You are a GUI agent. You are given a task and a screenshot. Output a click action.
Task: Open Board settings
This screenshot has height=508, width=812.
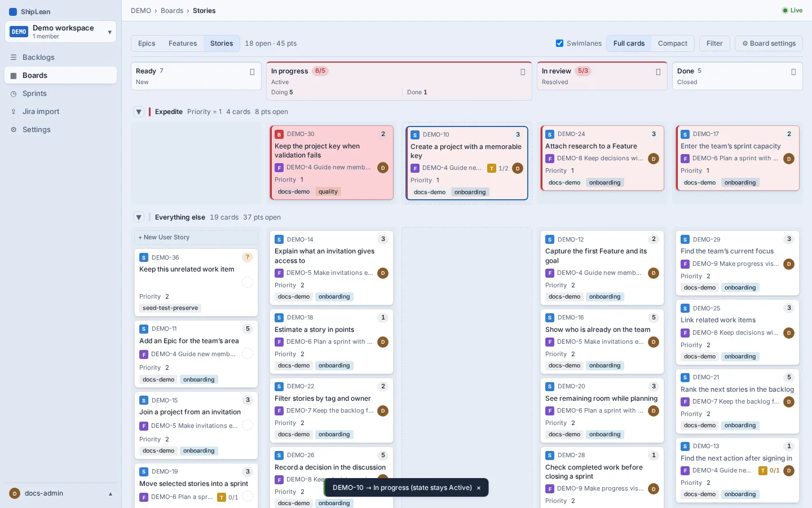(769, 43)
